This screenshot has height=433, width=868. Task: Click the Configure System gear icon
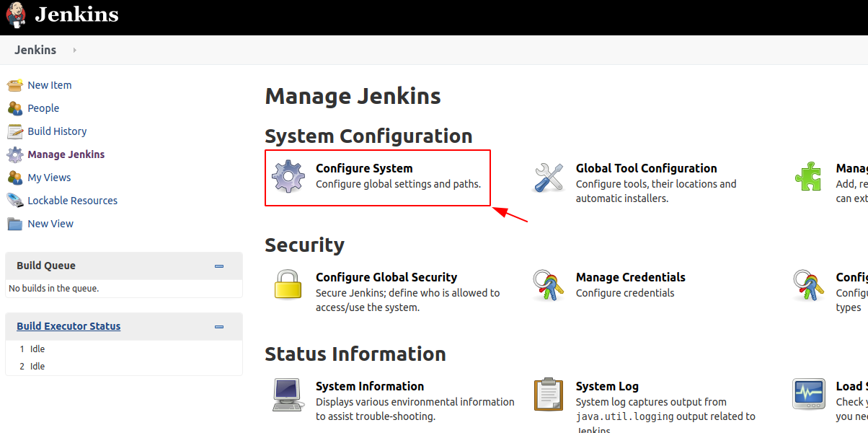(x=288, y=177)
